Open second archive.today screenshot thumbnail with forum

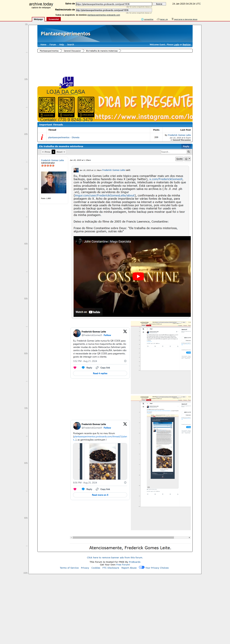(x=161, y=463)
